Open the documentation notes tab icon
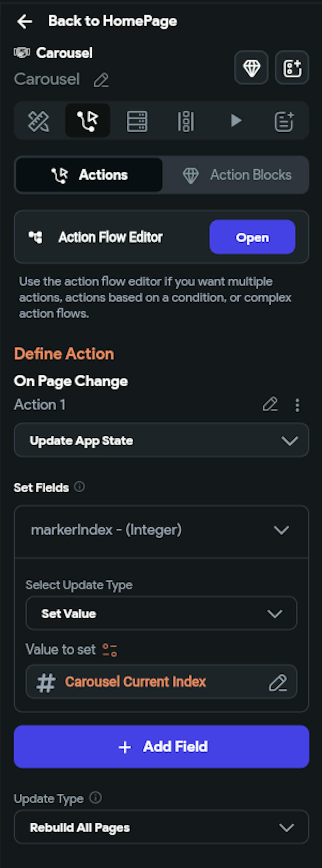The width and height of the screenshot is (322, 868). click(284, 121)
